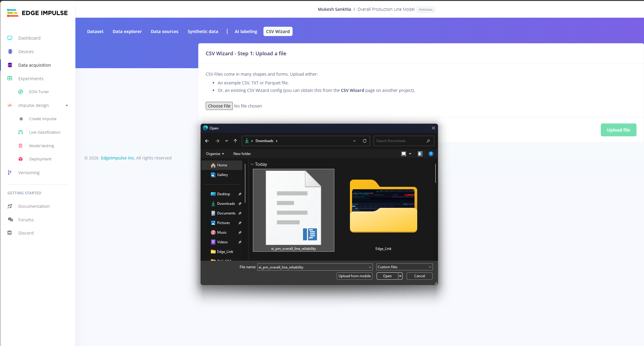Open the Custom files type dropdown
This screenshot has height=346, width=644.
[x=404, y=267]
